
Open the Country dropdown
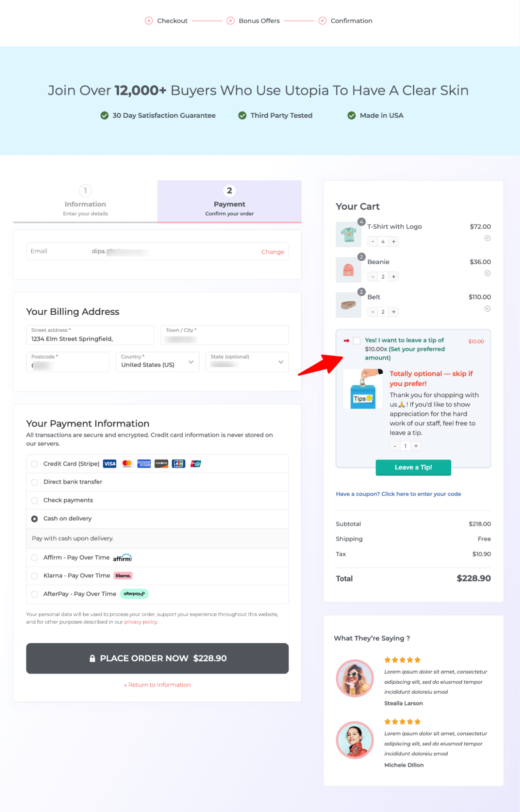click(157, 362)
